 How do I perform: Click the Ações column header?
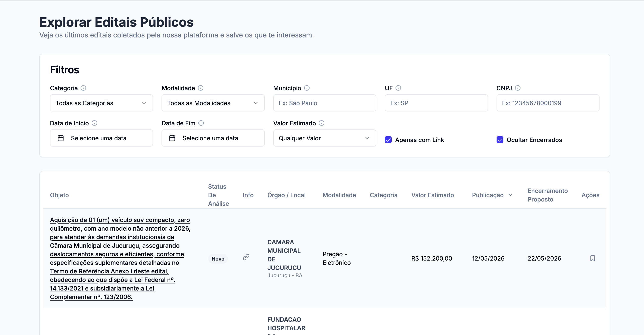(590, 195)
